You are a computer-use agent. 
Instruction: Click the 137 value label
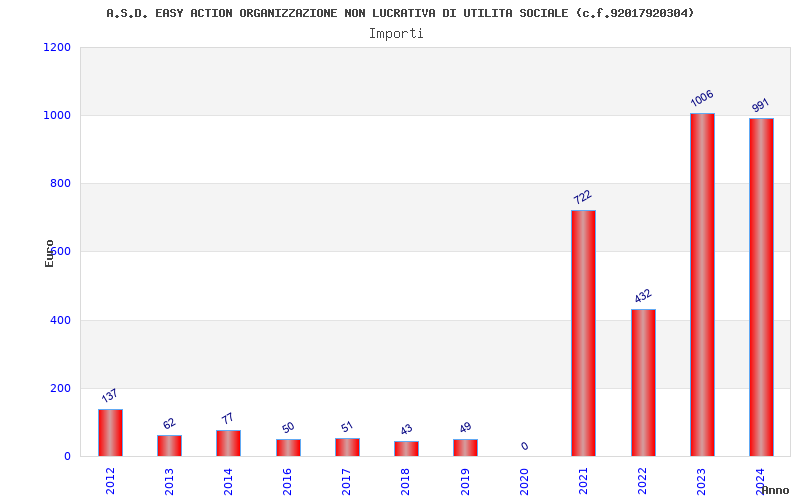(x=110, y=395)
